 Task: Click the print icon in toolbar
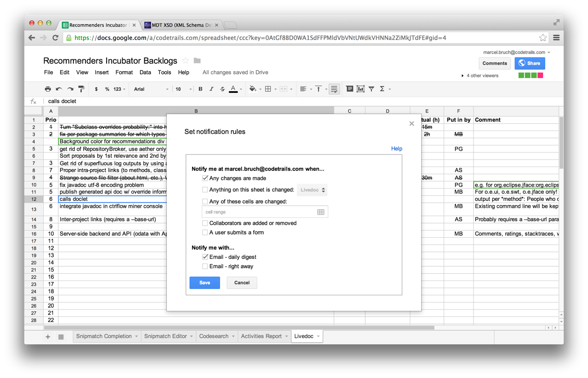coord(48,89)
